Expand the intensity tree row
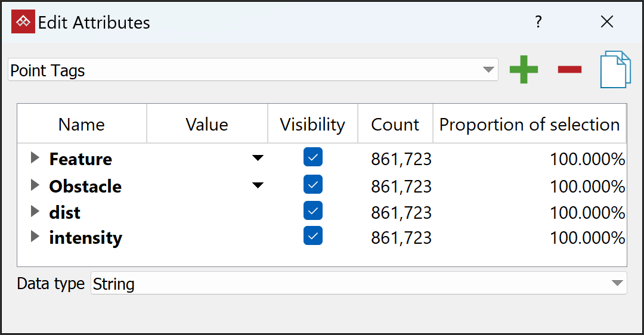The width and height of the screenshot is (644, 335). pos(35,237)
